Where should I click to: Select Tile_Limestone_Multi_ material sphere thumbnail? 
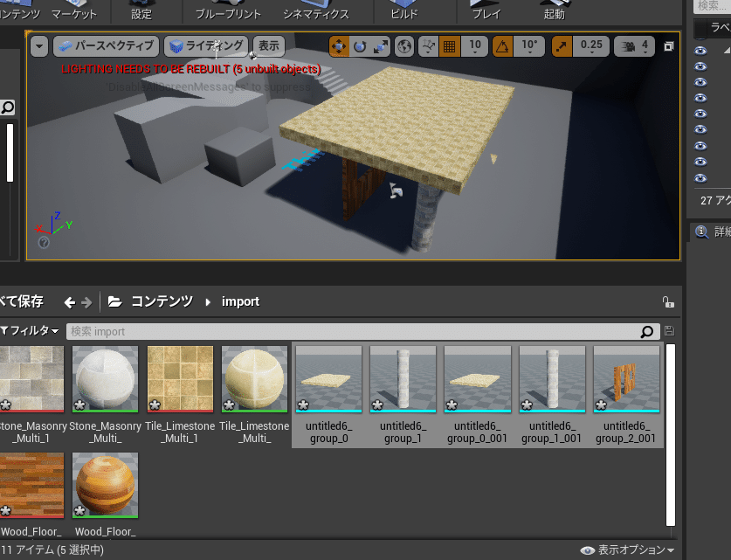coord(254,378)
